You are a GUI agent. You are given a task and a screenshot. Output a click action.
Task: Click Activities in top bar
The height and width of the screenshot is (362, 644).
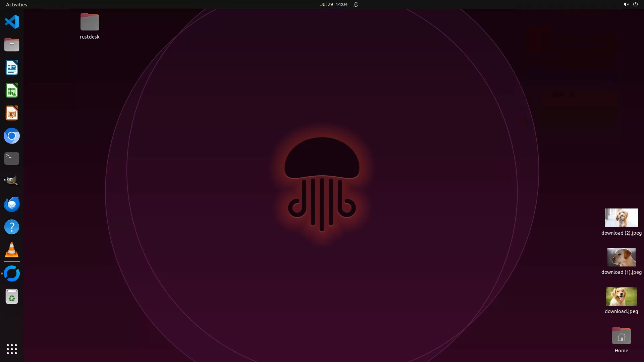(x=16, y=4)
